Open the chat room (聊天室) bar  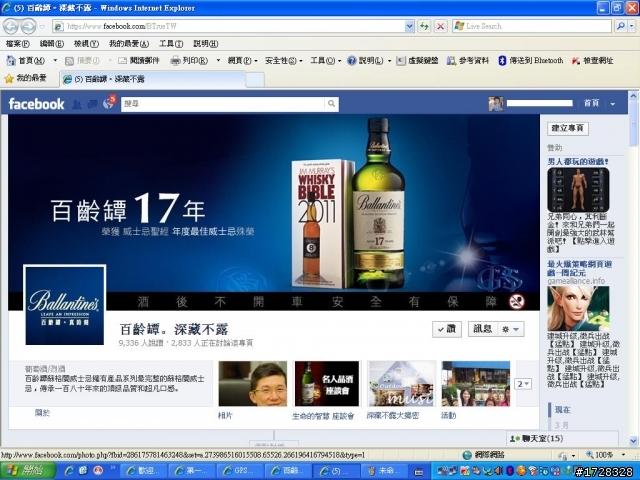pos(562,439)
